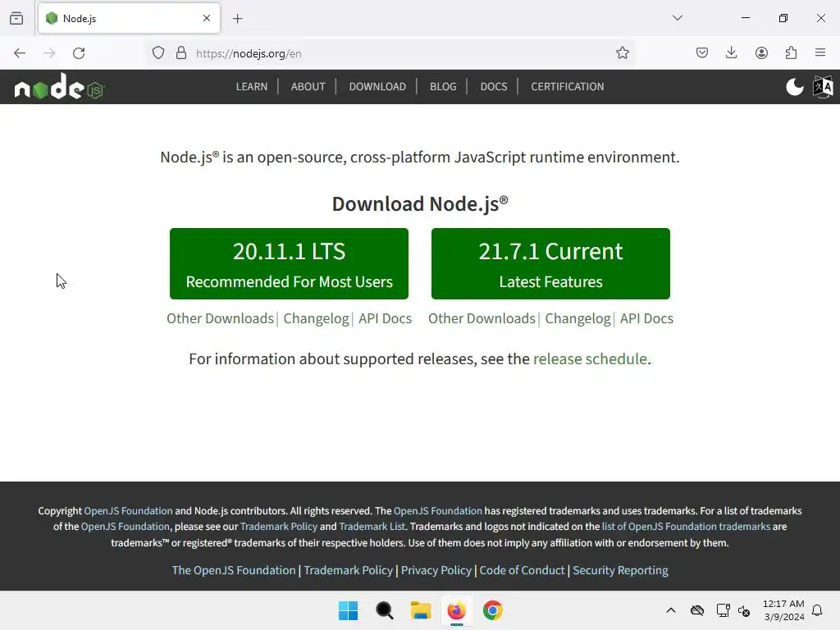840x630 pixels.
Task: Open Changelog under LTS
Action: pos(316,318)
